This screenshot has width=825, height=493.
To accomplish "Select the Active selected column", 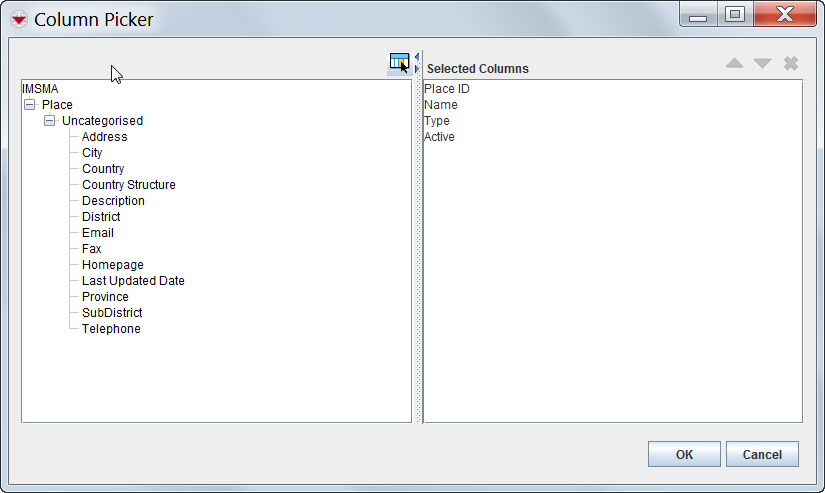I will [439, 137].
